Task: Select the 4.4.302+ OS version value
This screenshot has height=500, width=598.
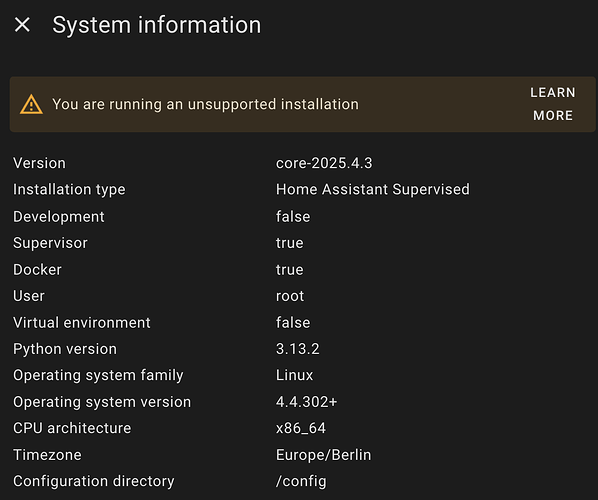Action: pos(306,402)
